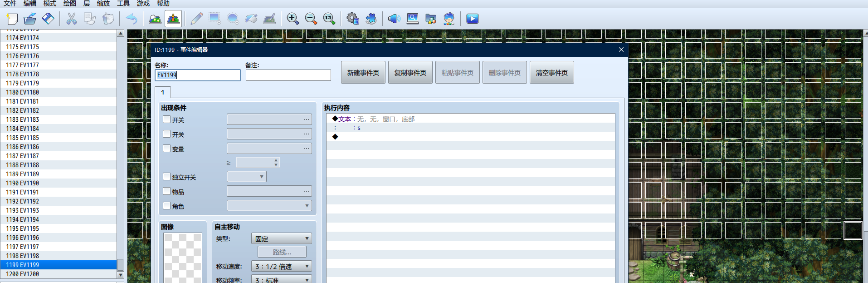Expand the 移动频率 dropdown

tap(282, 280)
